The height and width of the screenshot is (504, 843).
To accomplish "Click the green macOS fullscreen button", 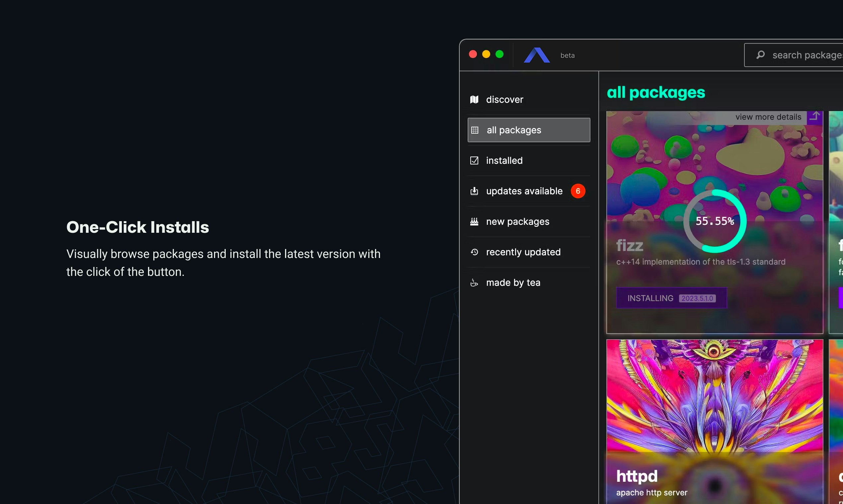I will tap(499, 54).
